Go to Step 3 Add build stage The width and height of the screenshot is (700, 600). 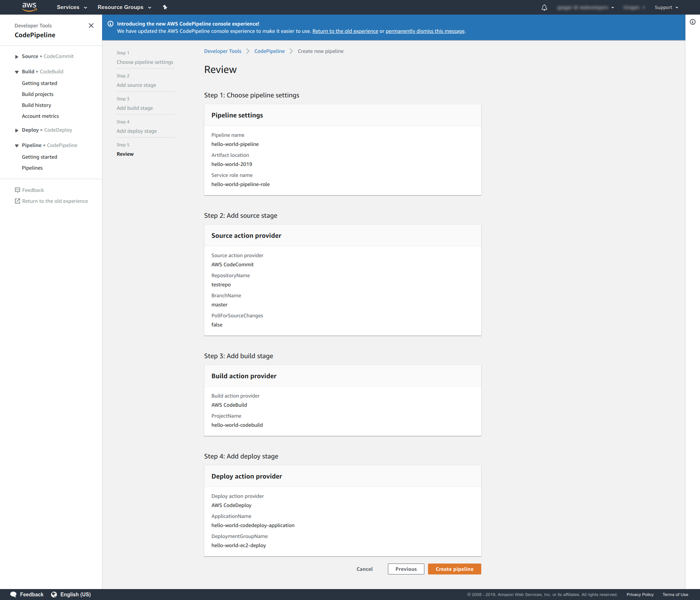point(135,108)
